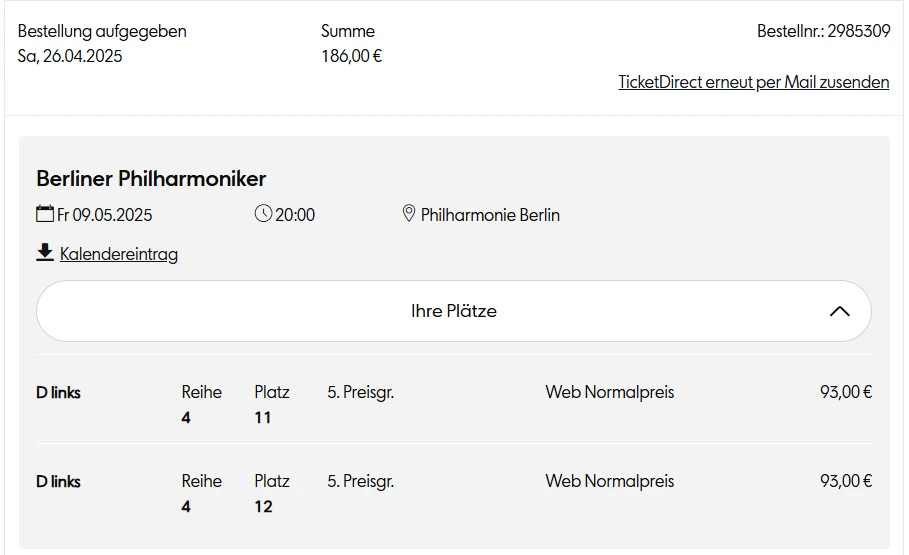
Task: Click Web Normalpreis in the Platz 11 row
Action: 609,392
